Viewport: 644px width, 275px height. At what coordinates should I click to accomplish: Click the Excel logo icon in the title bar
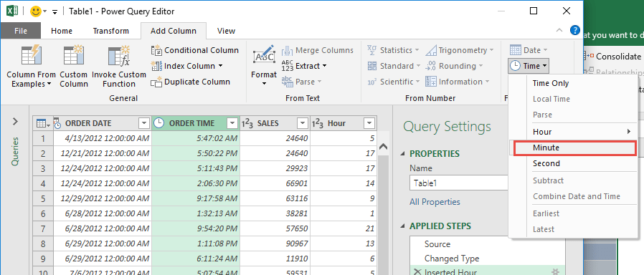[x=12, y=11]
